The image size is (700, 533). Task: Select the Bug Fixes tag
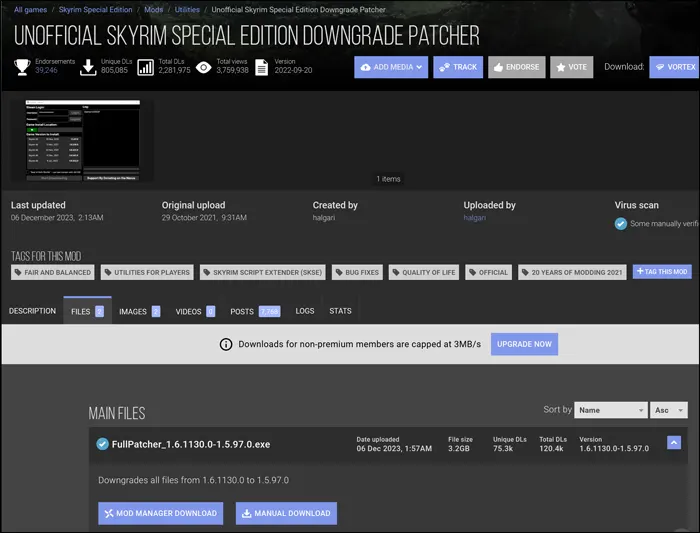tap(357, 272)
